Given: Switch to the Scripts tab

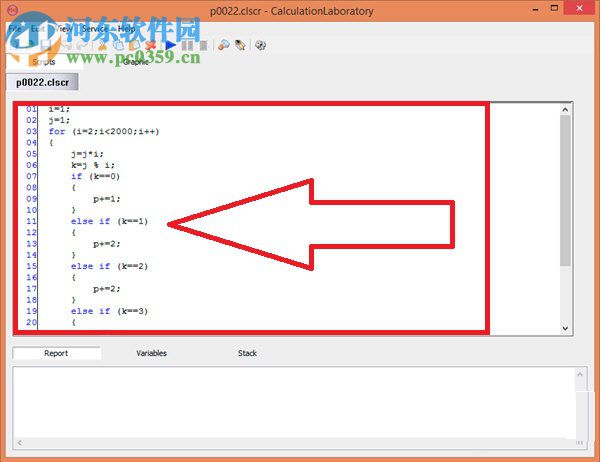Looking at the screenshot, I should [44, 62].
